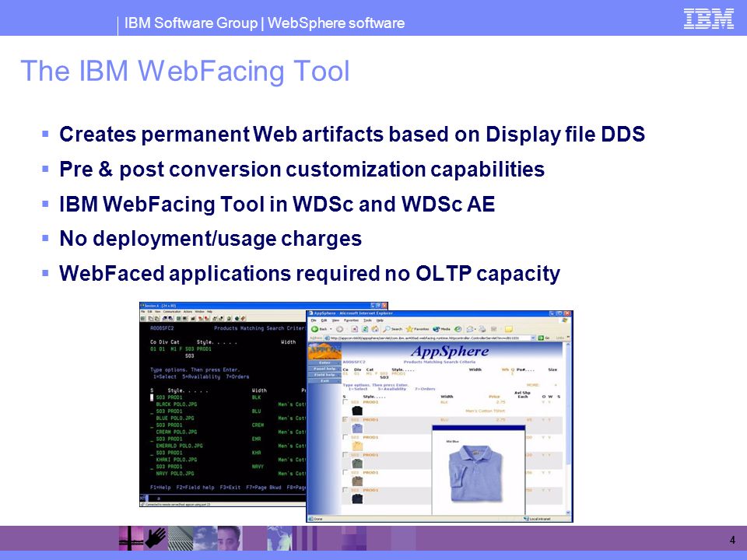Screen dimensions: 747x560
Task: Click the Stop icon in Internet Explorer toolbar
Action: tap(355, 329)
